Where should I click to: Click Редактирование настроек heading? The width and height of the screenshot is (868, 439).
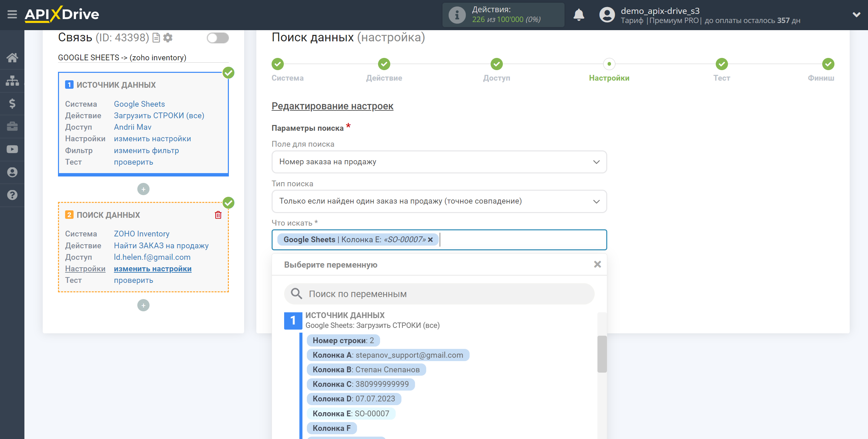click(x=332, y=106)
